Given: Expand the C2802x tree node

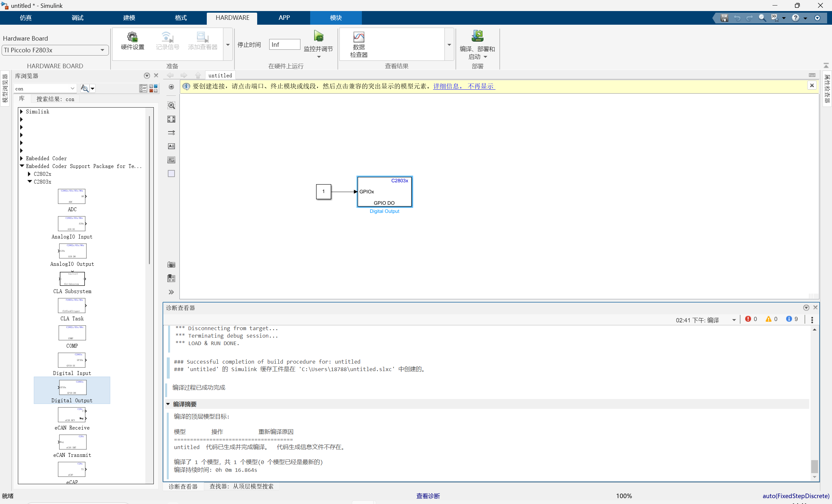Looking at the screenshot, I should tap(29, 174).
